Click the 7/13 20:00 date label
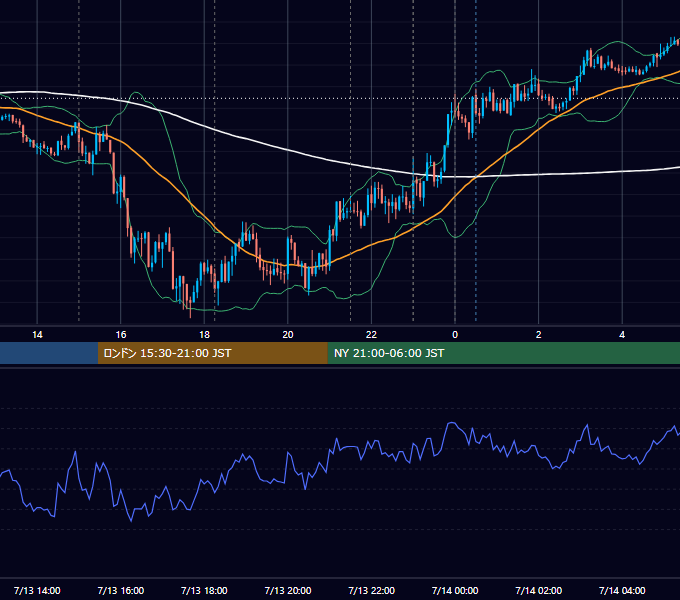The width and height of the screenshot is (680, 600). pos(288,590)
